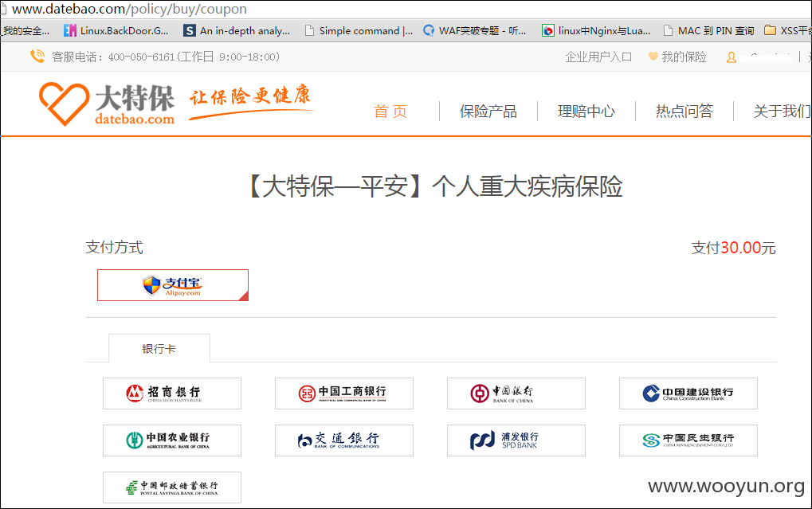This screenshot has height=509, width=812.
Task: Open the An in-depth analy... bookmark
Action: 237,30
